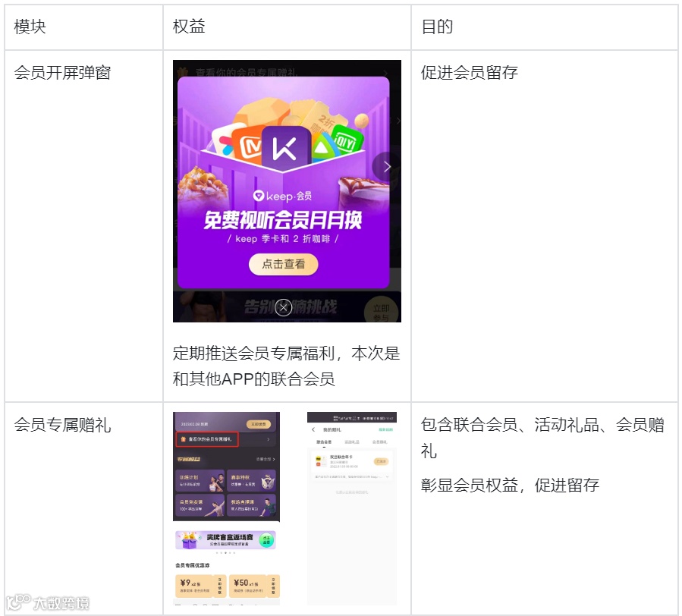
Task: Tap the orange Mango TV icon
Action: click(x=249, y=146)
